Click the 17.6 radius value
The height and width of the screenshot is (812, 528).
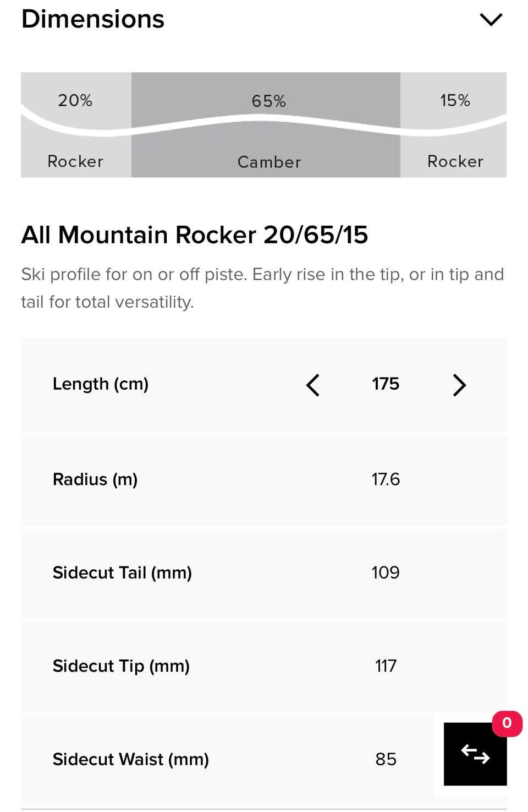[386, 479]
